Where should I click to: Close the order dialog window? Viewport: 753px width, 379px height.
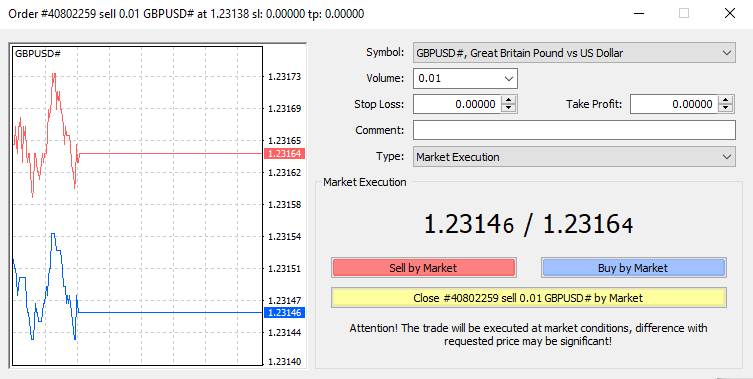point(729,13)
